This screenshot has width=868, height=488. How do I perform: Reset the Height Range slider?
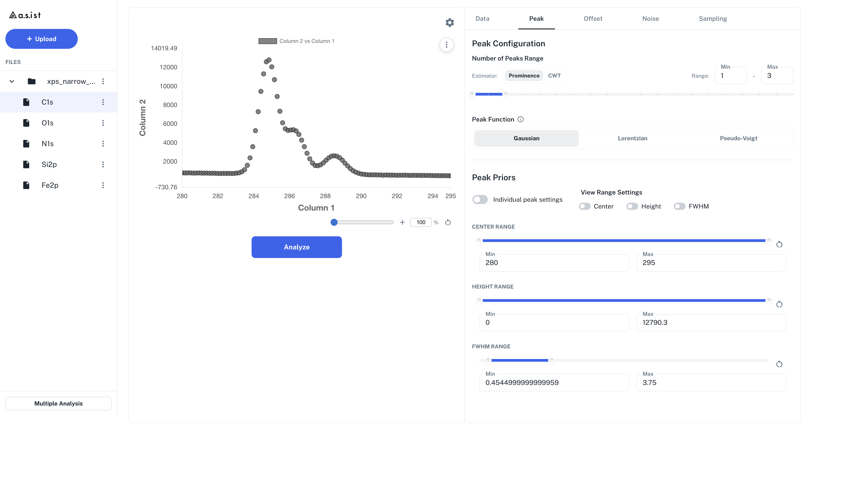[x=779, y=304]
